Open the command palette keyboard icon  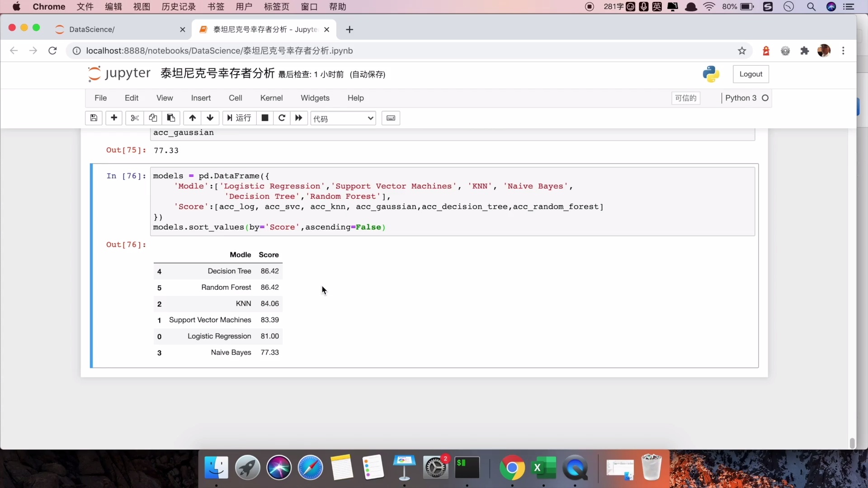(391, 118)
